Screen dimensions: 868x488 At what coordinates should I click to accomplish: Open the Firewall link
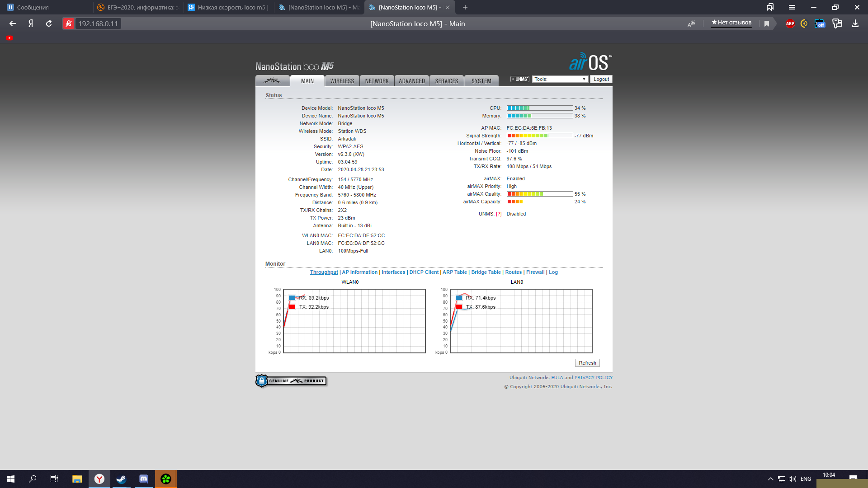point(535,272)
